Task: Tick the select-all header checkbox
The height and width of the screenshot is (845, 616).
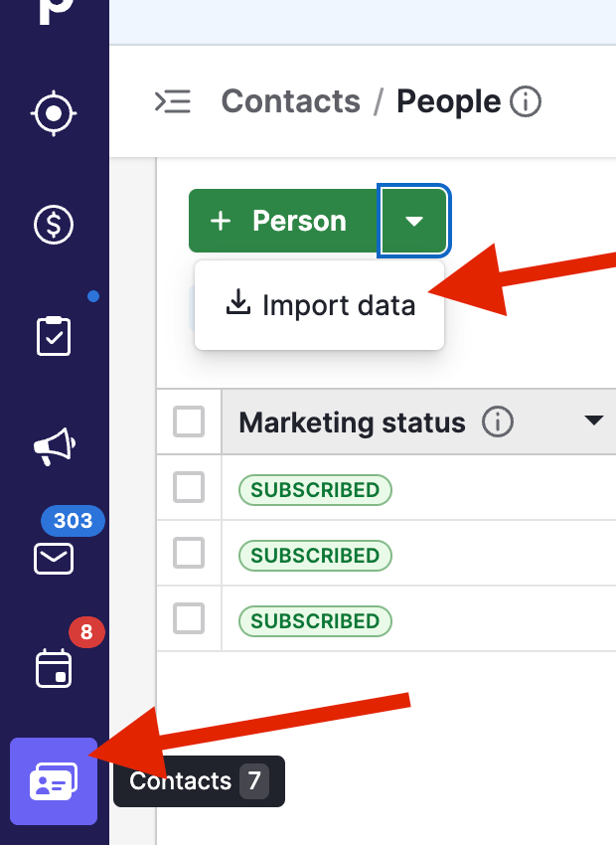Action: [189, 422]
